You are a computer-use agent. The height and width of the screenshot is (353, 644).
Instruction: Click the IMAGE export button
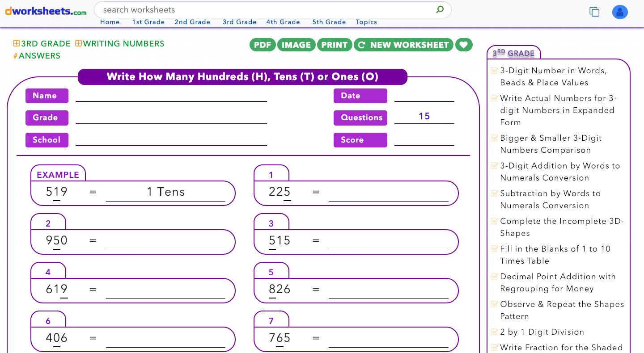(296, 45)
